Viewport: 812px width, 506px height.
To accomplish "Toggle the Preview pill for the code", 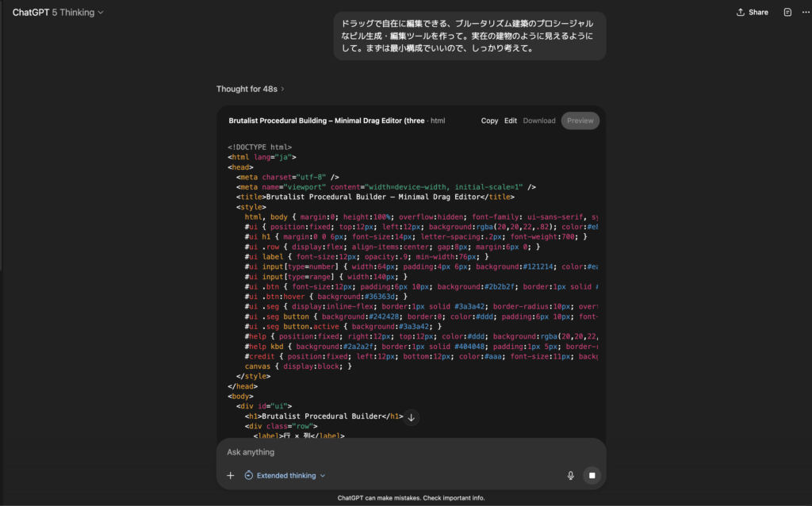I will coord(580,121).
